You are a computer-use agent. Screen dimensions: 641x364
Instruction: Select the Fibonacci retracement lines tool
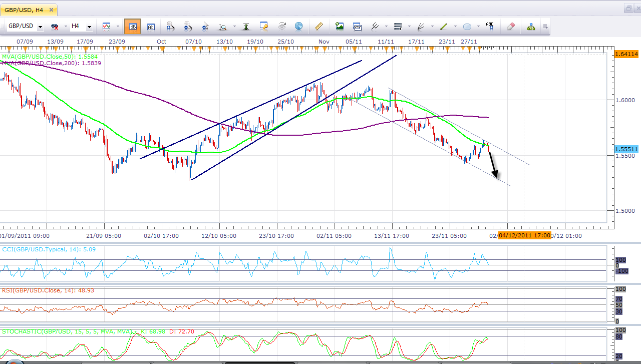point(398,27)
